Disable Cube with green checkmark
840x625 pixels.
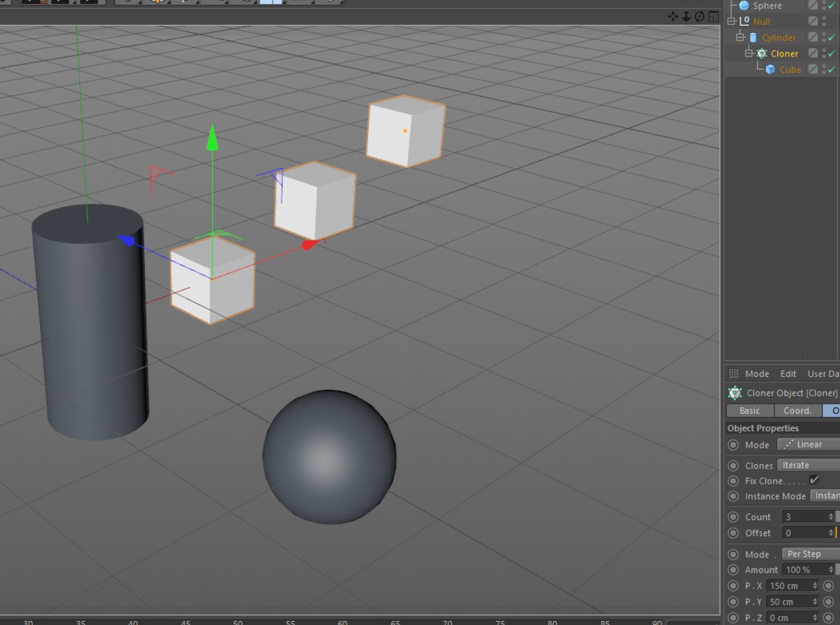click(832, 70)
